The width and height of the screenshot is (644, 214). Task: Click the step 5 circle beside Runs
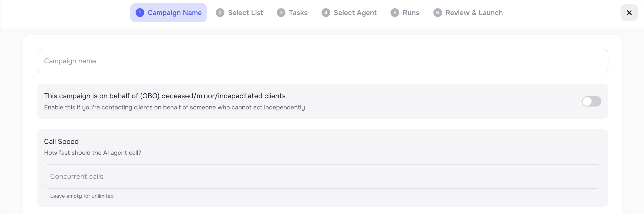[395, 13]
